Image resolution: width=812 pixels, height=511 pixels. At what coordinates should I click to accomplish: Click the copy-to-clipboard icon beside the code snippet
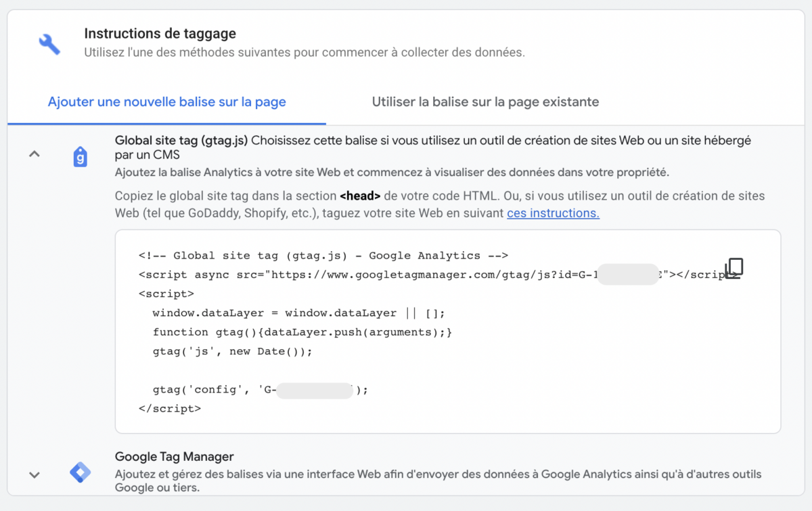coord(735,268)
